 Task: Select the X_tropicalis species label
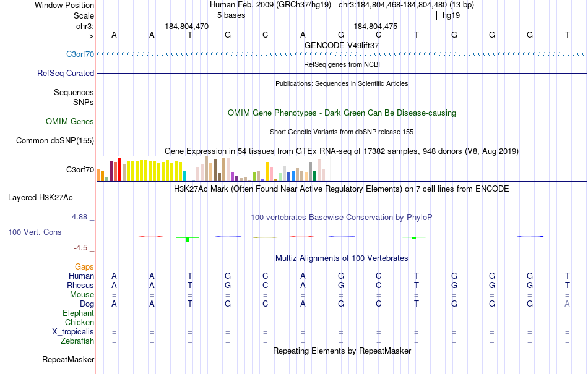tap(73, 332)
